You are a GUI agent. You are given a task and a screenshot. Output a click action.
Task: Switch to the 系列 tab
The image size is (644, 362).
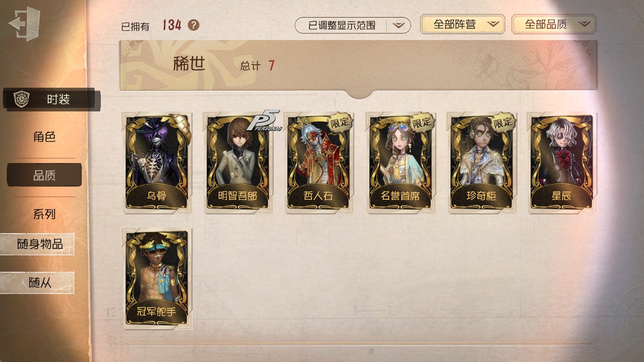coord(44,214)
